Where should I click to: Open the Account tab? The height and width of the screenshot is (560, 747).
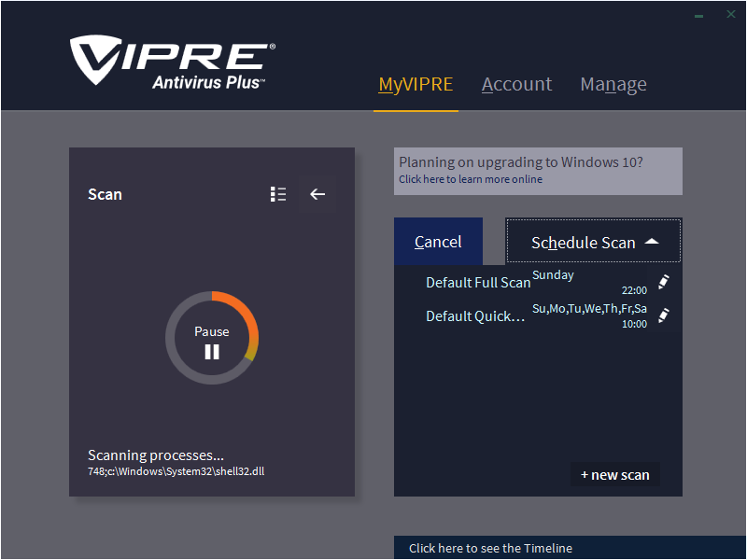(517, 85)
